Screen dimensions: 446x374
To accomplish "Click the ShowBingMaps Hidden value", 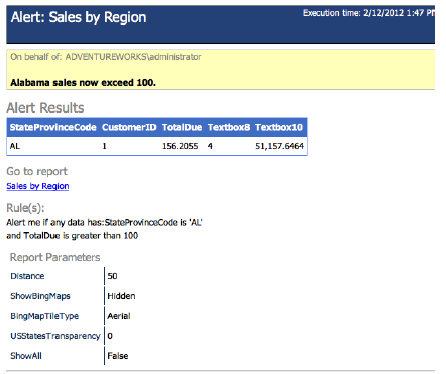I will click(121, 296).
